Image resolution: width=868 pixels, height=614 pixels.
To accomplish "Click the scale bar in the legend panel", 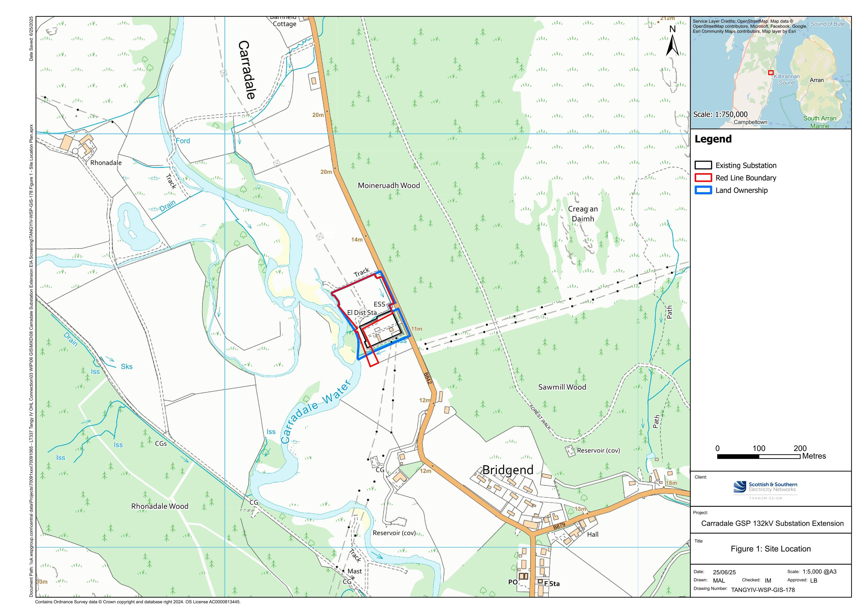I will tap(758, 456).
